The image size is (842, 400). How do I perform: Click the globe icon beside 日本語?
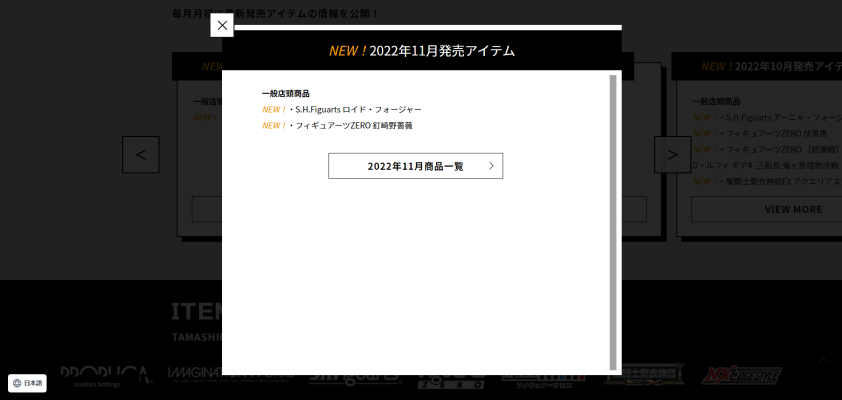click(16, 383)
